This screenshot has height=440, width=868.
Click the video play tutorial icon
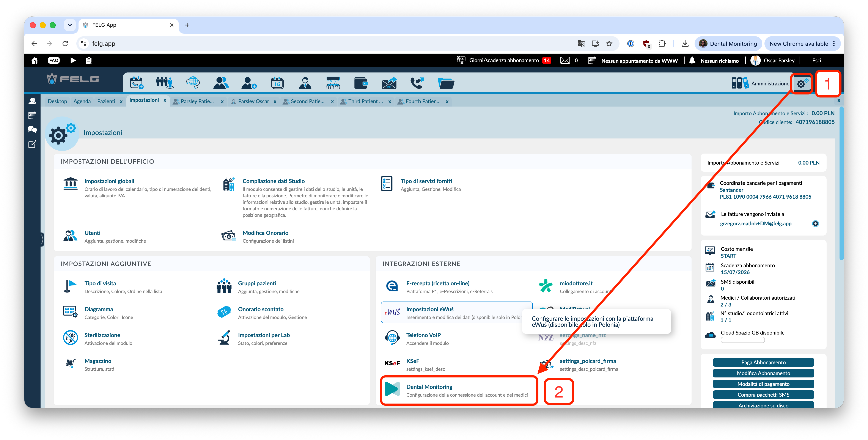pos(73,60)
